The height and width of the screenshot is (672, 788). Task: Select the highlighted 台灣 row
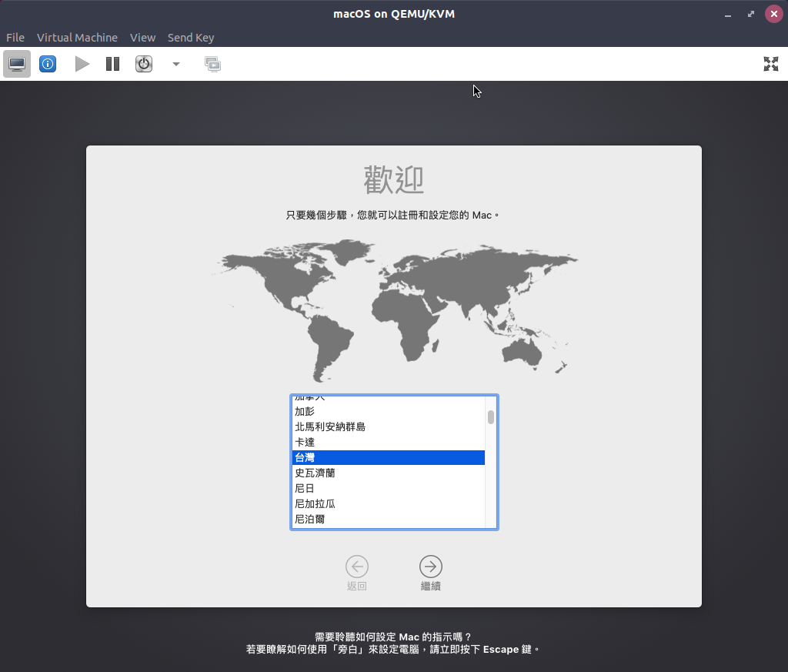389,457
